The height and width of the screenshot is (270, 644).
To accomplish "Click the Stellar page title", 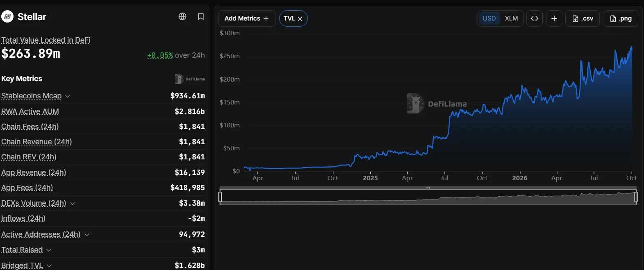I will click(x=32, y=17).
